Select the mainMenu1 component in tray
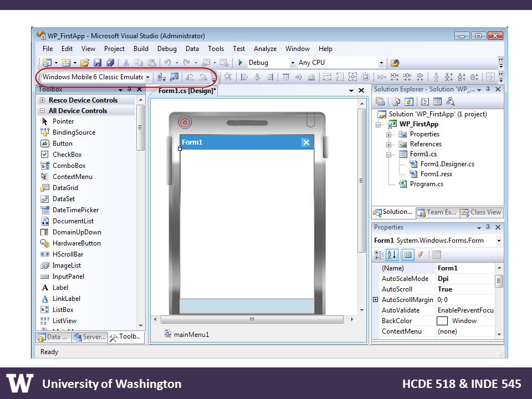532x399 pixels. 187,335
